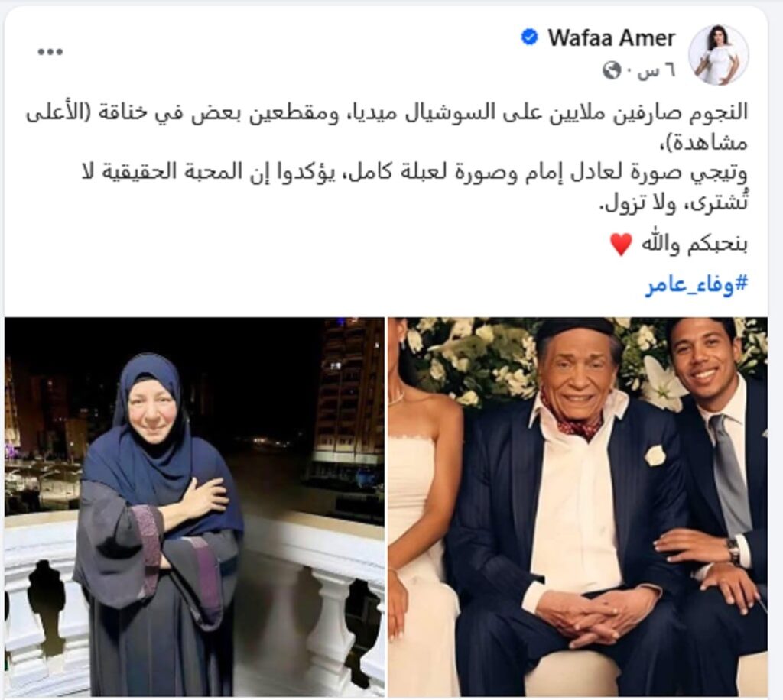Click the post line mentioning السوشيال ميديا
Screen dimensions: 783x700
pyautogui.click(x=387, y=113)
